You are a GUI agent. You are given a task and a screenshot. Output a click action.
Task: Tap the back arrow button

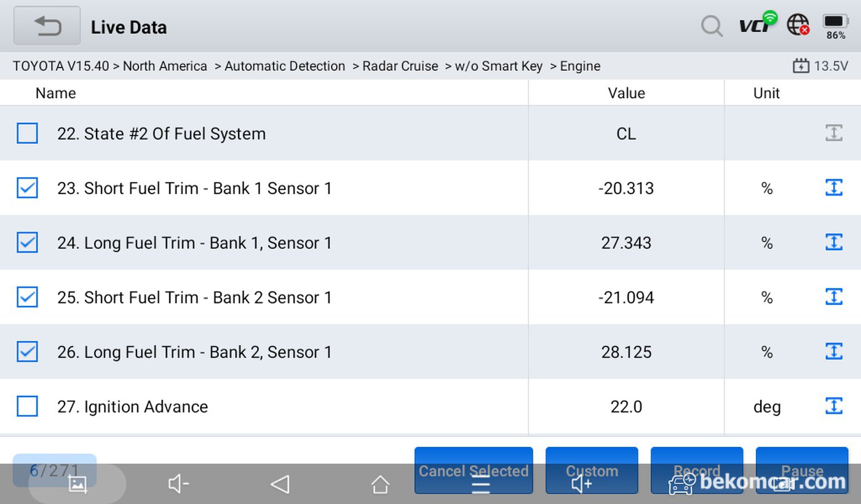click(47, 26)
